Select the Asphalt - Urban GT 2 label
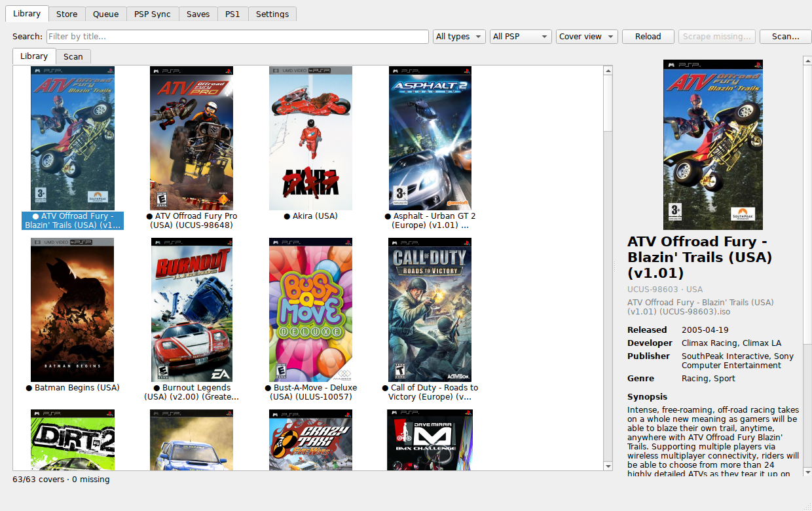The width and height of the screenshot is (812, 511). tap(430, 221)
